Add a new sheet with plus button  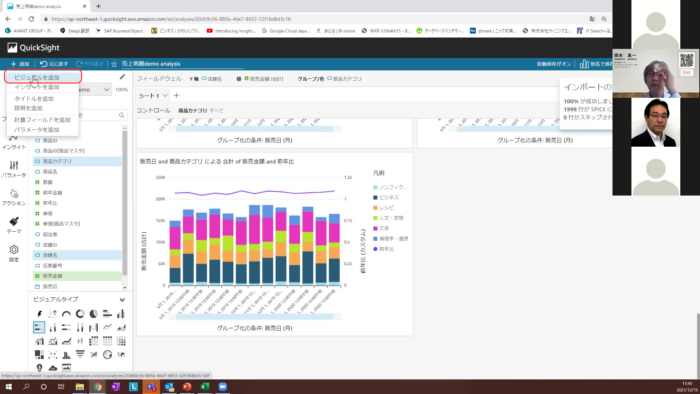[176, 95]
